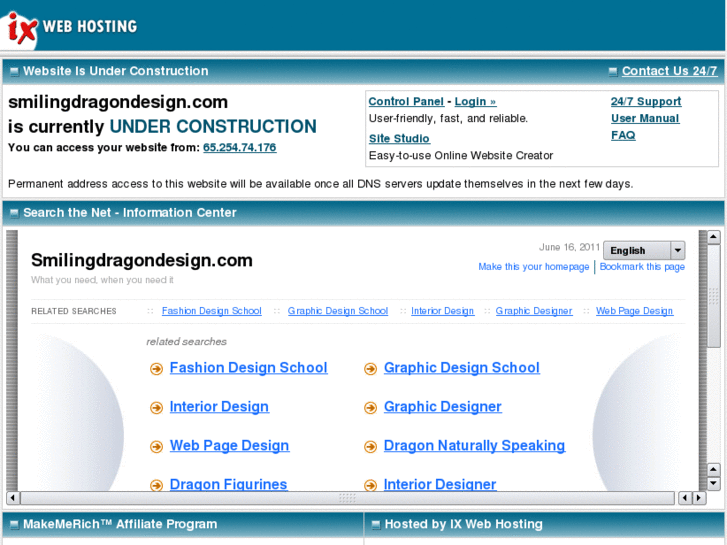The height and width of the screenshot is (545, 727).
Task: Click the small icon before Contact Us 24/7
Action: pos(612,71)
